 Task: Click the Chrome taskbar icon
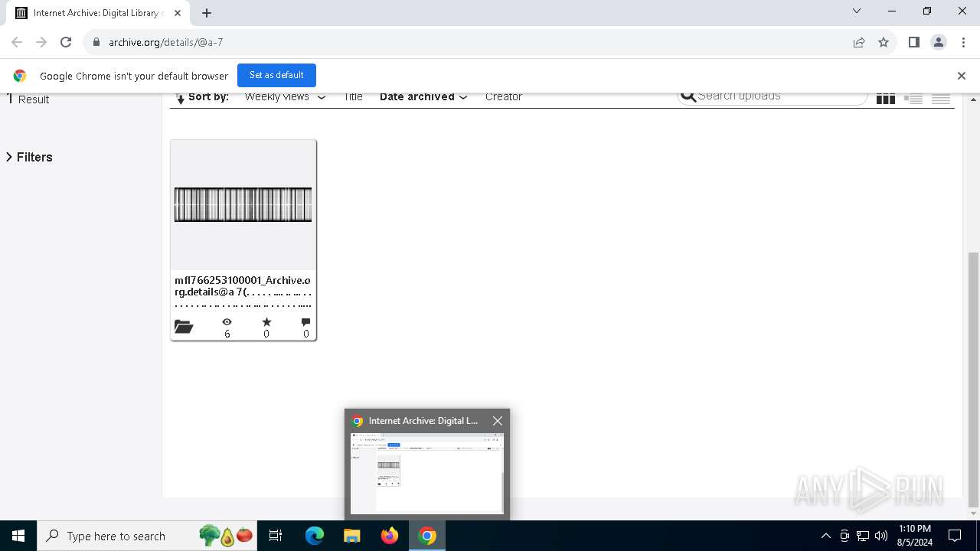point(427,536)
